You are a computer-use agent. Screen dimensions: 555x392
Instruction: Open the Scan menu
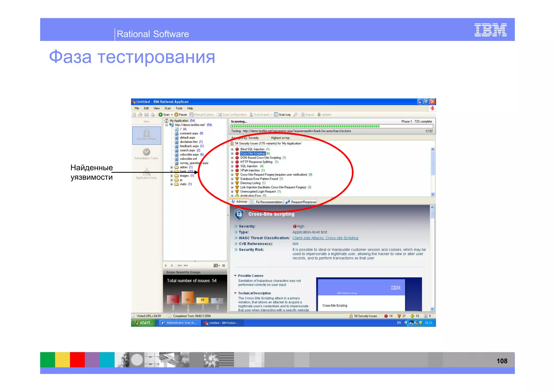(x=168, y=108)
